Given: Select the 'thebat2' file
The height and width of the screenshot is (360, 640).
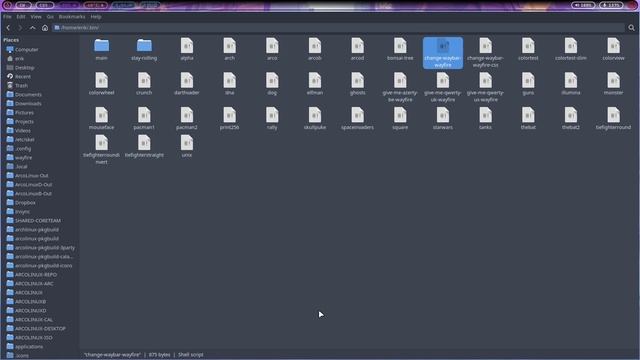Looking at the screenshot, I should [571, 119].
